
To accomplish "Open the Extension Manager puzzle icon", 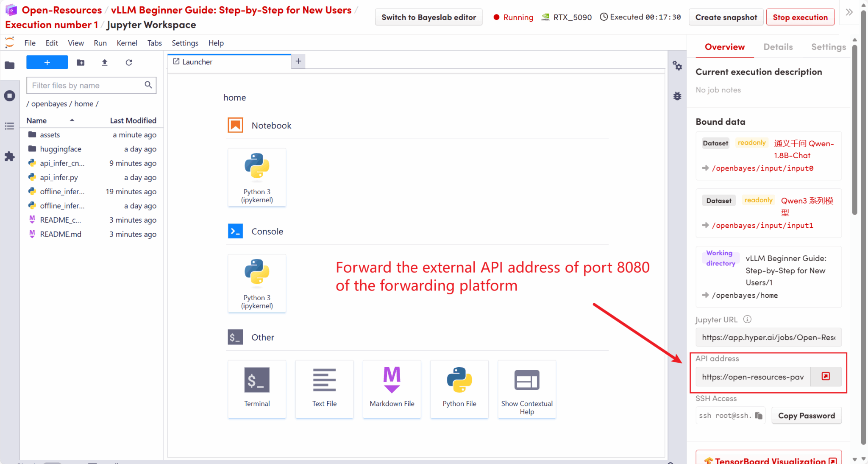I will [9, 157].
